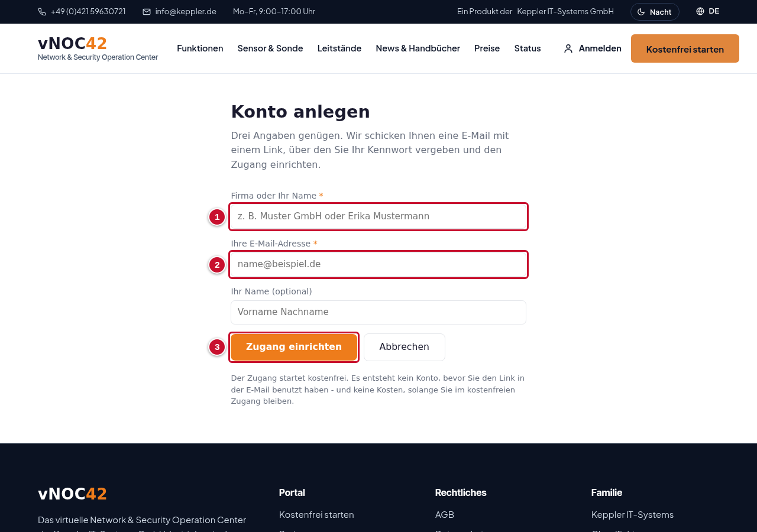
Task: Open News & Handbücher section
Action: tap(418, 48)
